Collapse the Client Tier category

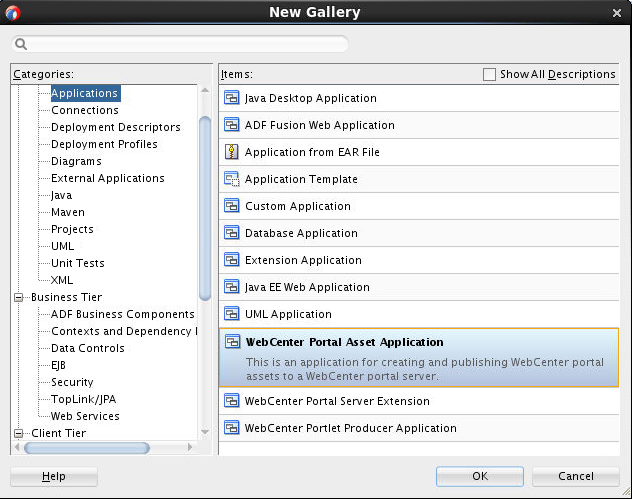coord(19,433)
